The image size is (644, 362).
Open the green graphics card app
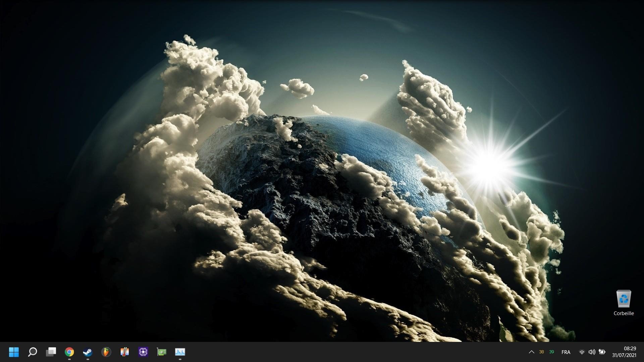(x=162, y=352)
